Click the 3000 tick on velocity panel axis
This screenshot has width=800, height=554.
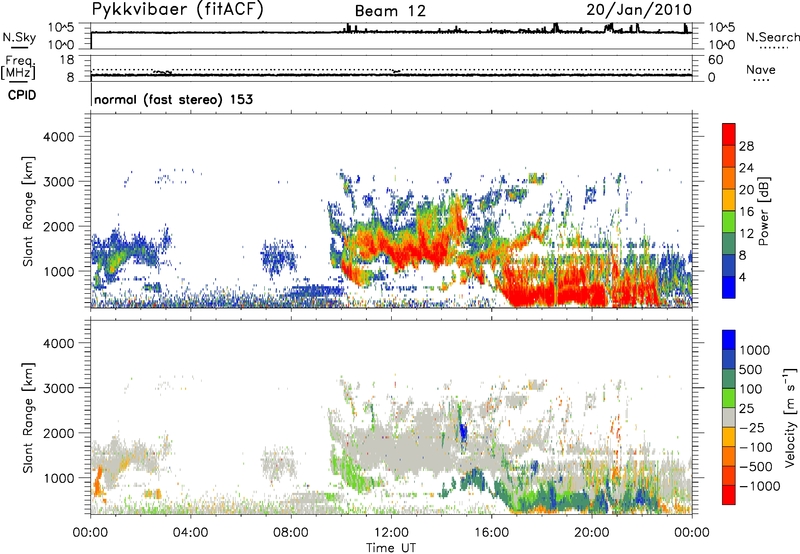59,388
